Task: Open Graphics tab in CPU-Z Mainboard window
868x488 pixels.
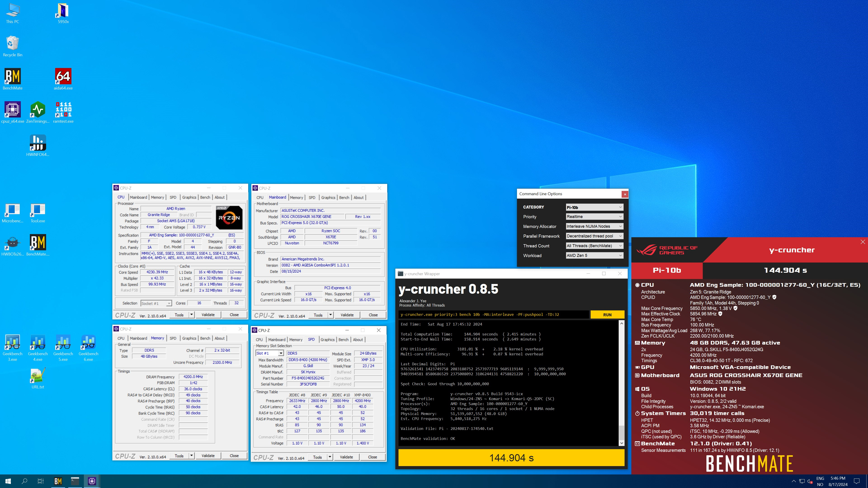Action: (328, 198)
